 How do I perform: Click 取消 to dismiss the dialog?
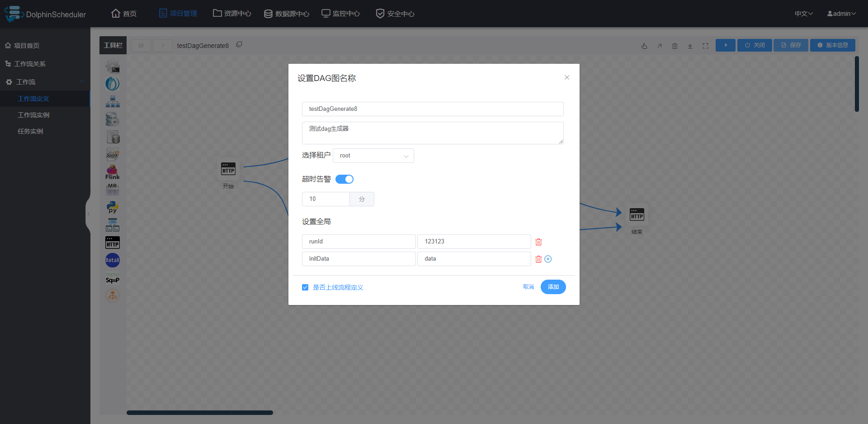point(528,287)
